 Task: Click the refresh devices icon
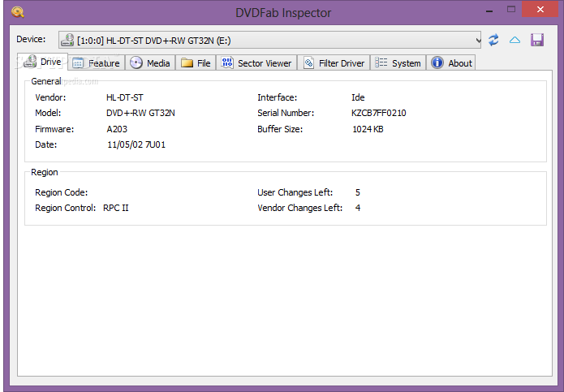(493, 40)
